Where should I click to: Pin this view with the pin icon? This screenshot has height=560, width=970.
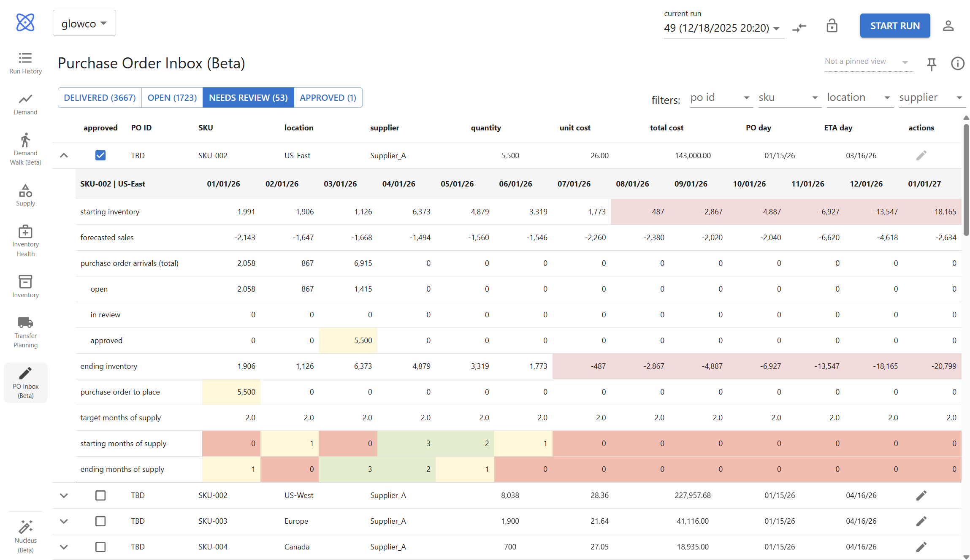click(931, 64)
